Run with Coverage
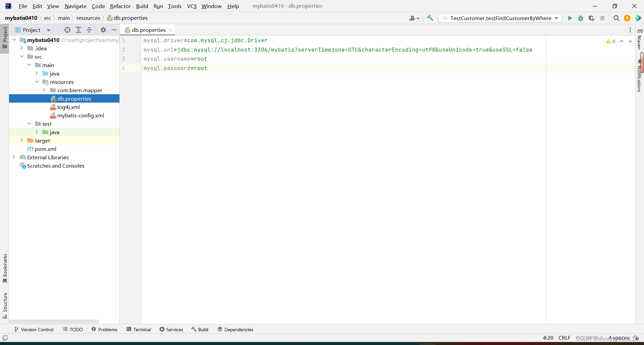644x345 pixels. pyautogui.click(x=591, y=18)
